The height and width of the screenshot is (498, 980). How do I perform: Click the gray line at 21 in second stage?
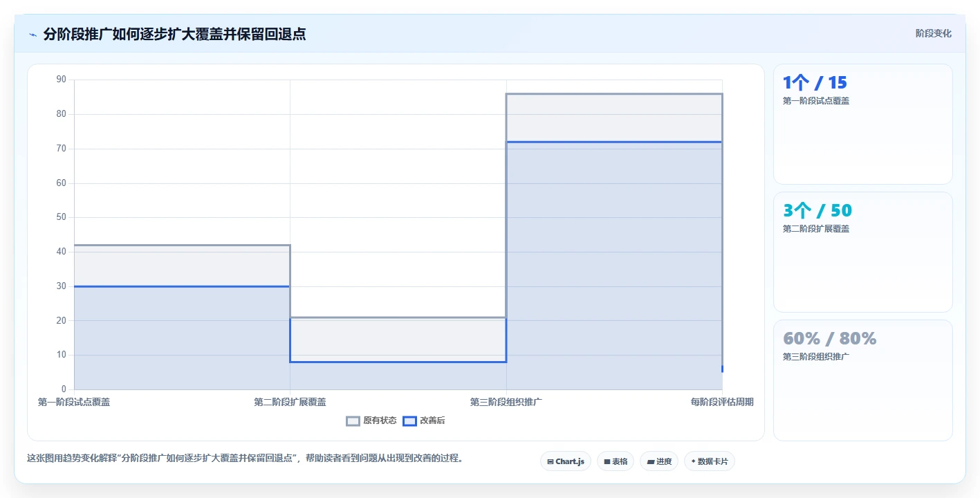(398, 317)
